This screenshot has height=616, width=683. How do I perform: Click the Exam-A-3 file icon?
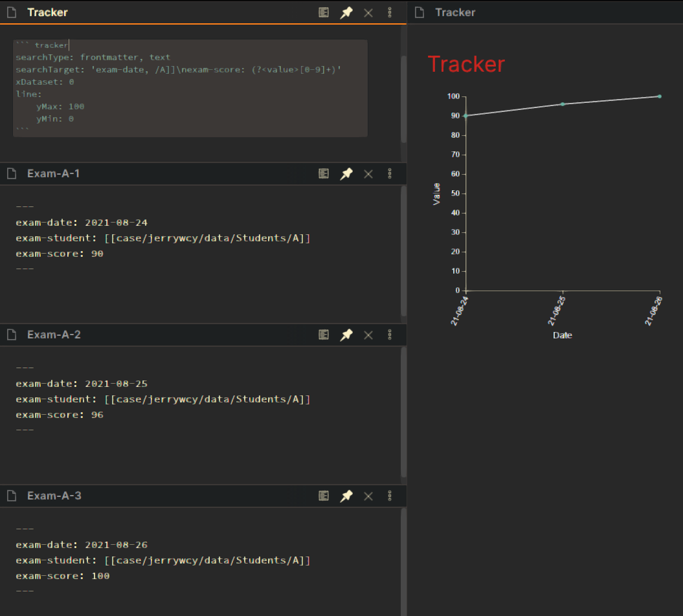pos(12,496)
